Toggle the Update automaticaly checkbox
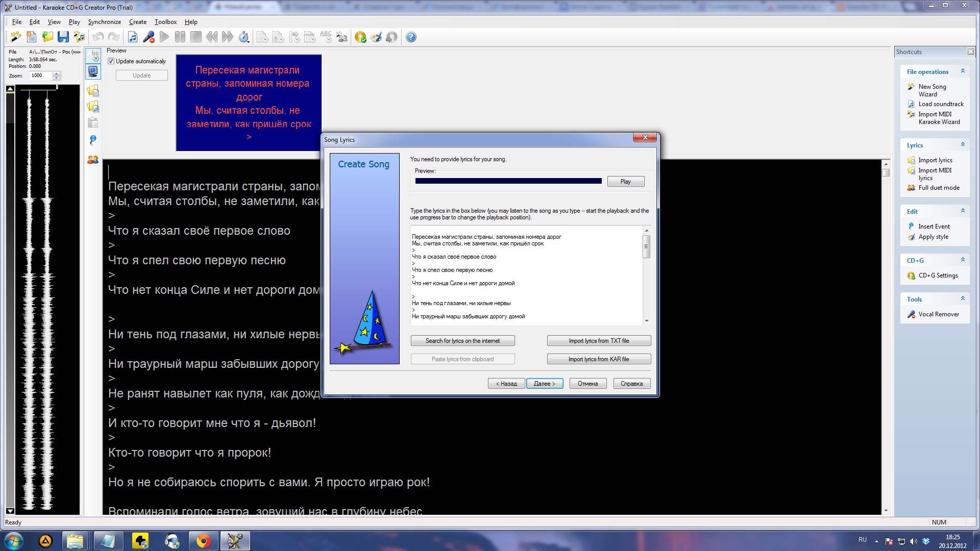 pos(111,61)
